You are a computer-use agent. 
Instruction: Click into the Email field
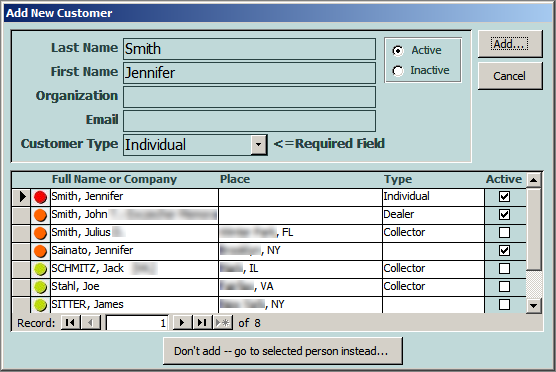pyautogui.click(x=249, y=121)
